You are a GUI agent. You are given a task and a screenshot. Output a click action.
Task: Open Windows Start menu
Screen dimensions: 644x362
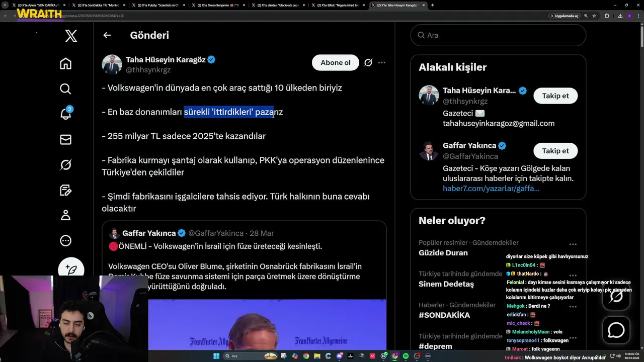(x=216, y=356)
